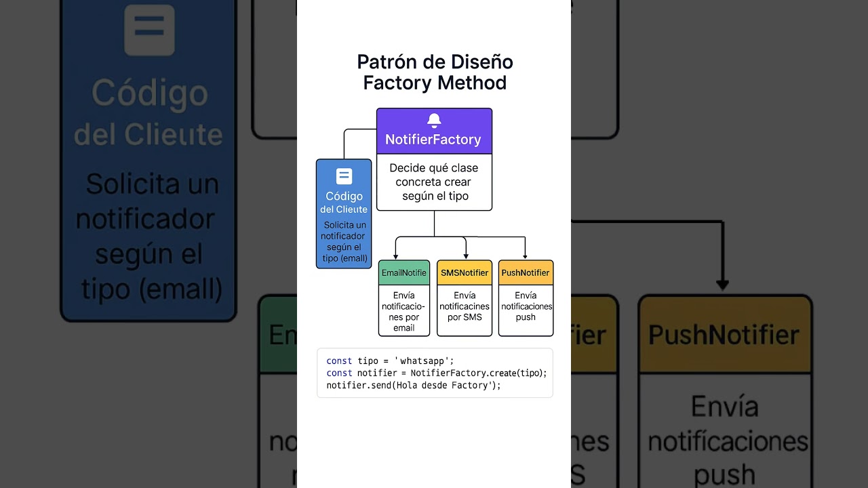Viewport: 868px width, 488px height.
Task: Click the large 'Envía notificaciones push' text in the right background
Action: pyautogui.click(x=728, y=441)
